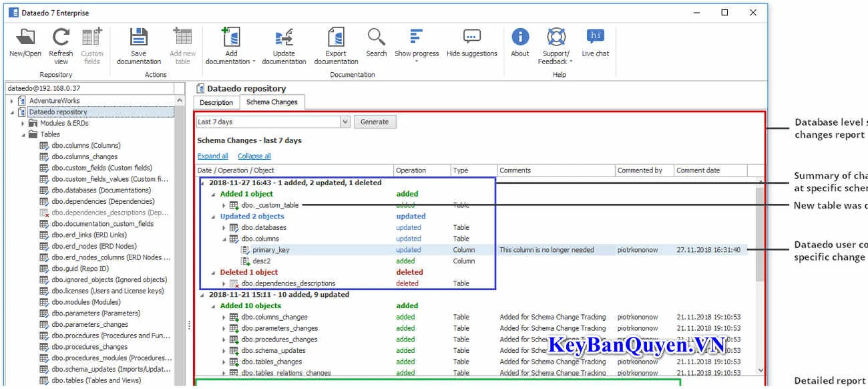Click Add documentation icon
The image size is (868, 389).
click(230, 38)
